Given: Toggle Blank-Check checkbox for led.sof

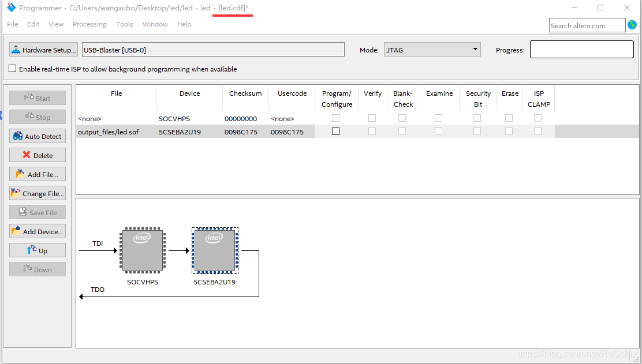Looking at the screenshot, I should [402, 132].
